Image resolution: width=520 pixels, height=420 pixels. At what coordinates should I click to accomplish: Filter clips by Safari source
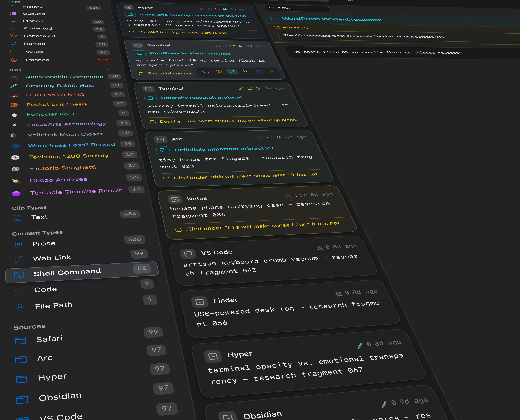point(49,339)
